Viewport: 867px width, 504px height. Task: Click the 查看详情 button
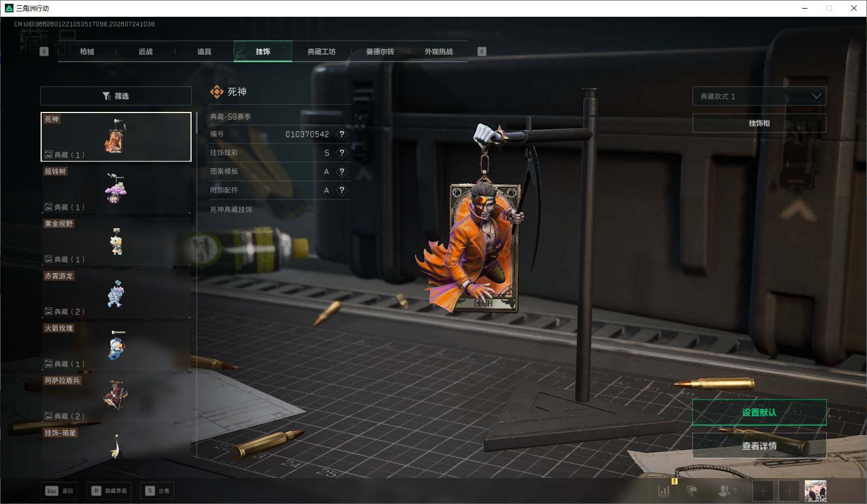[x=759, y=446]
